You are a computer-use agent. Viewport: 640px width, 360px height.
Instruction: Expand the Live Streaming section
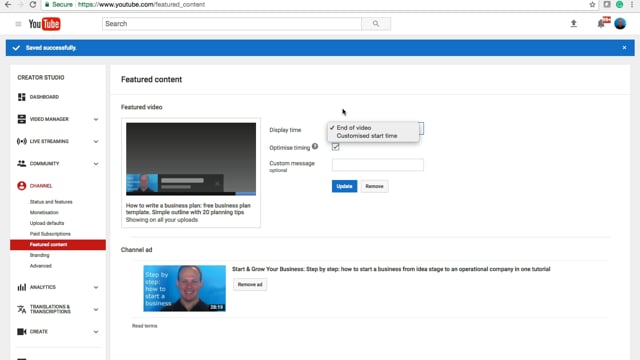[96, 142]
